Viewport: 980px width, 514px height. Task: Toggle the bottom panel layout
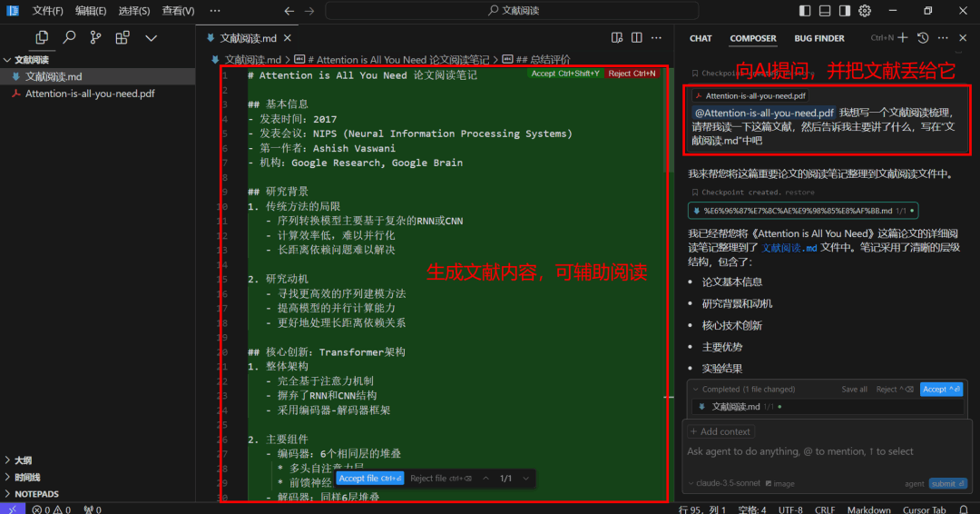coord(825,11)
